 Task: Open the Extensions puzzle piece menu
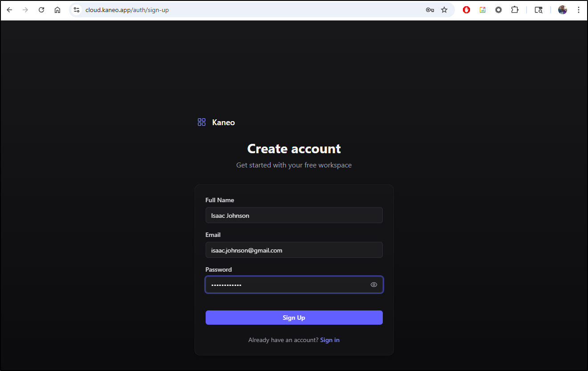coord(515,10)
